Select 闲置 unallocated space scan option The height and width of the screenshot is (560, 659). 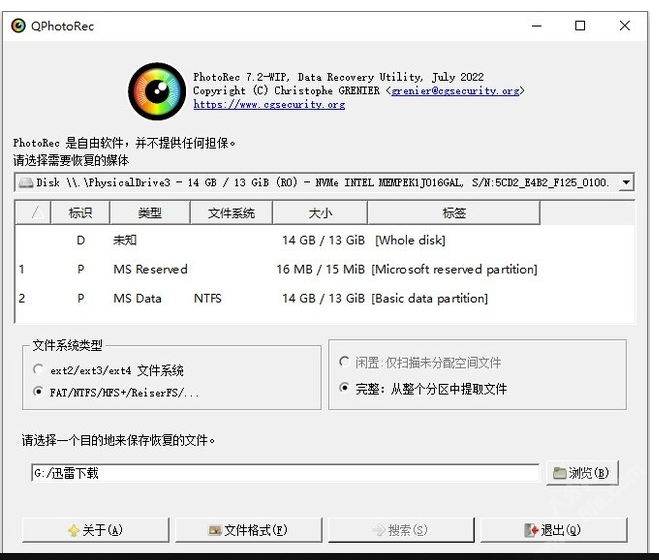[344, 362]
